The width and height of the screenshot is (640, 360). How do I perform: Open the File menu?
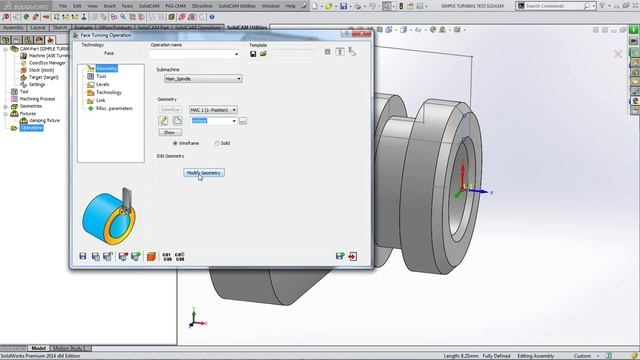(x=63, y=6)
